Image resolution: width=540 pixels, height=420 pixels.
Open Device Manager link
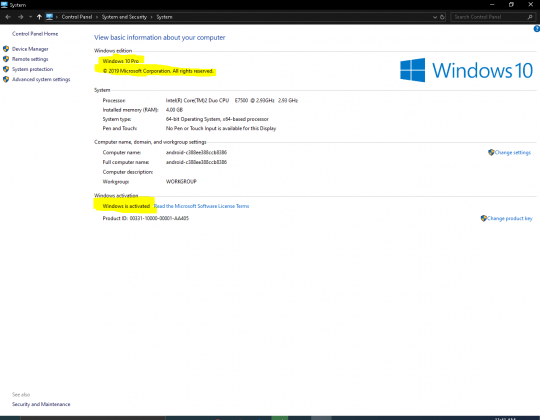pyautogui.click(x=30, y=49)
